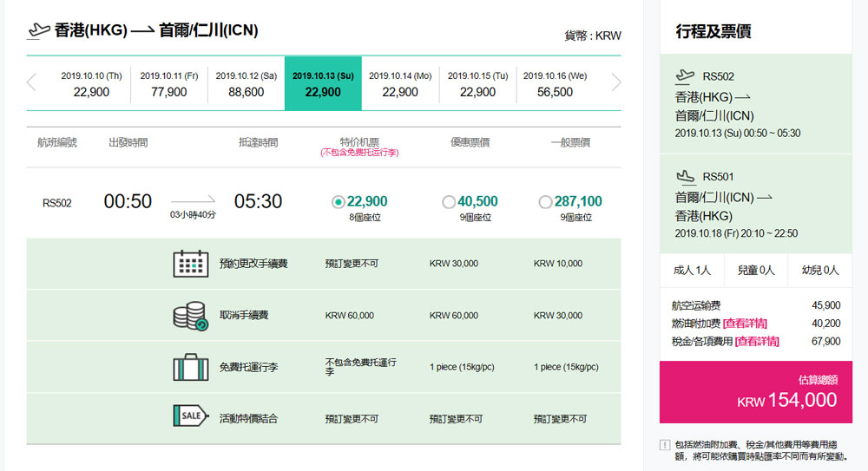Viewport: 868px width, 471px height.
Task: Click the takeoff icon next to RS502 in itinerary
Action: [685, 75]
